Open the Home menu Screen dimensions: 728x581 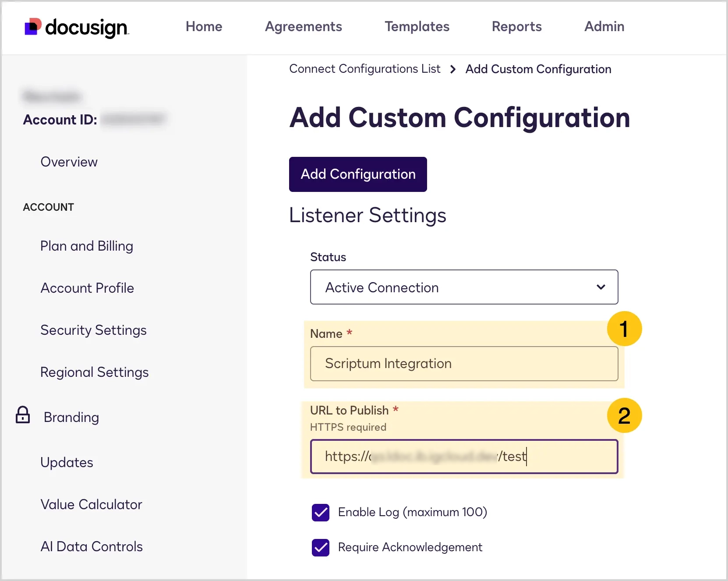204,26
